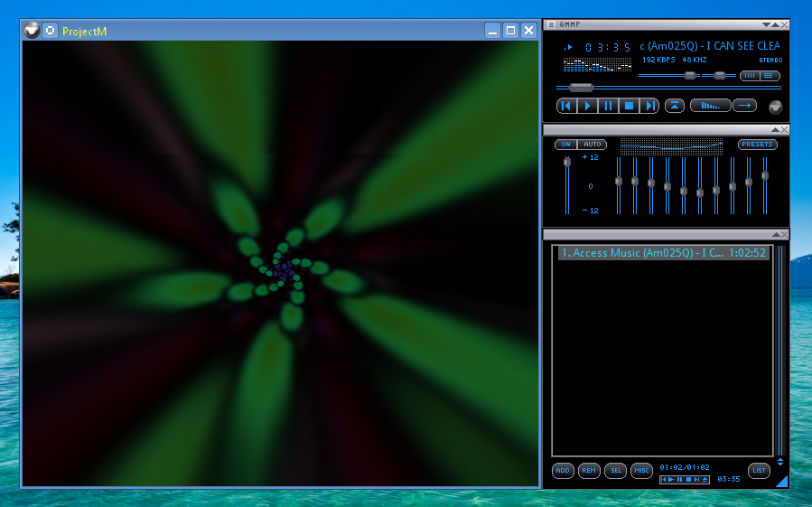Close the ProjectM window
The width and height of the screenshot is (812, 507).
(x=528, y=31)
